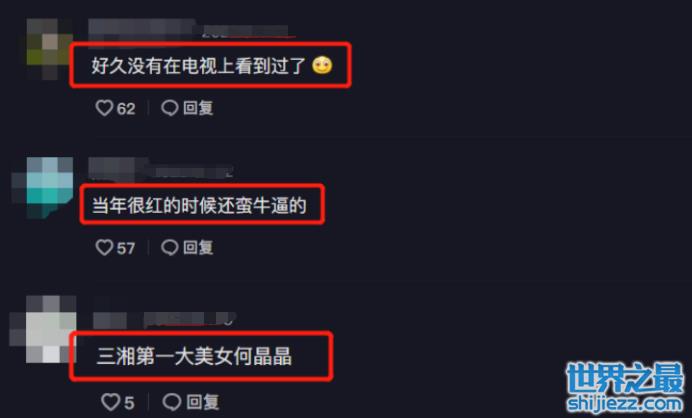Click the 62 like count number
This screenshot has width=692, height=418.
point(126,109)
